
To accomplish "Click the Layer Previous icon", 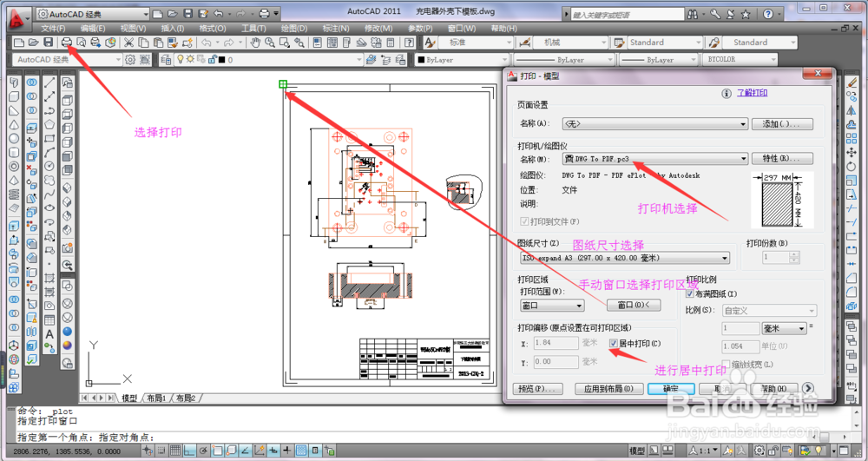I will 386,60.
